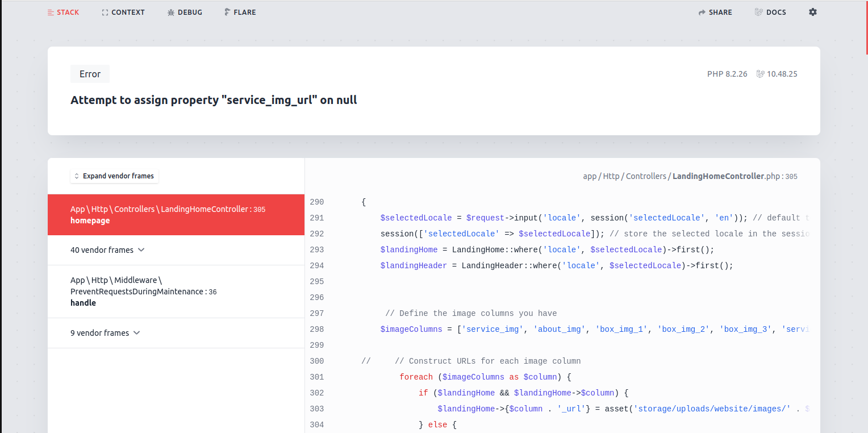Image resolution: width=868 pixels, height=433 pixels.
Task: Click the error message heading text
Action: click(x=214, y=100)
